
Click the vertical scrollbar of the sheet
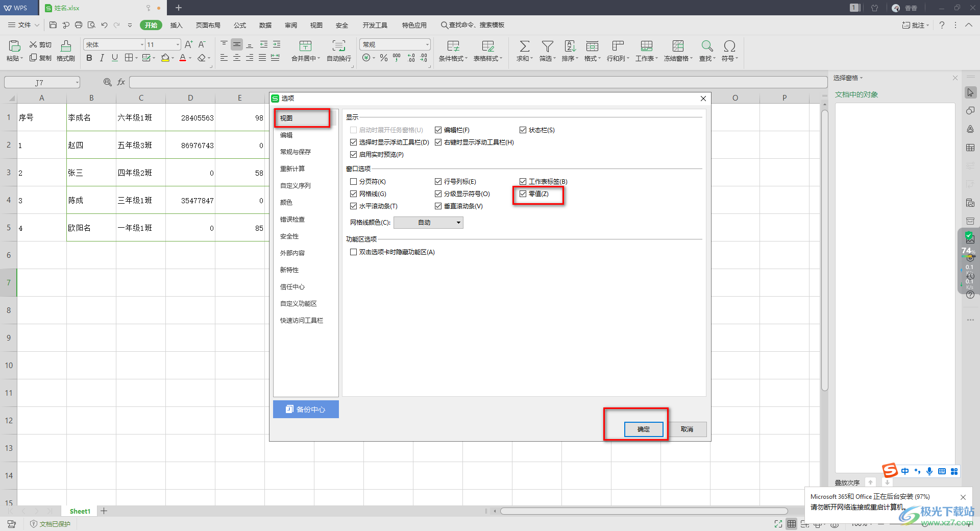[824, 250]
